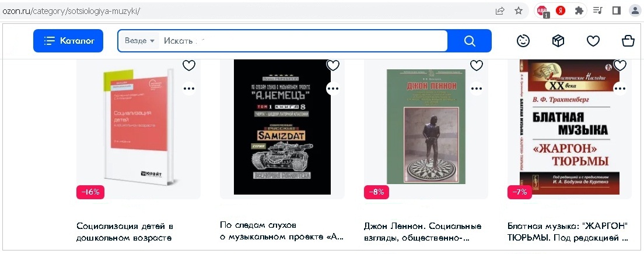Screen dimensions: 644x254
Task: Click the Искать search input field
Action: click(303, 41)
